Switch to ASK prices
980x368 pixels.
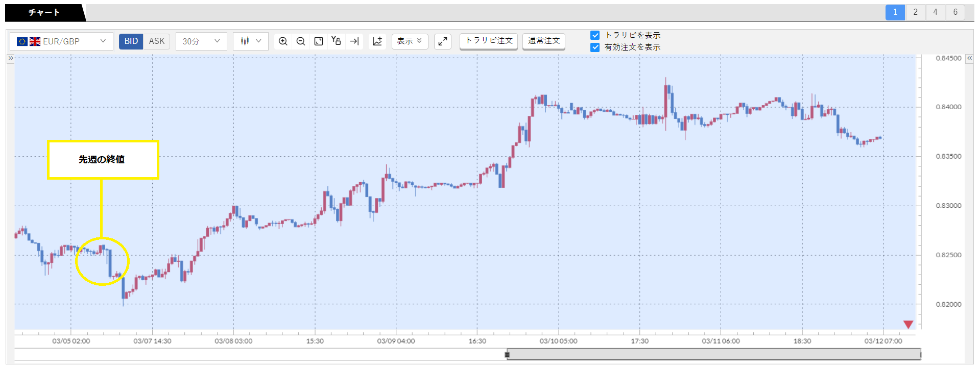click(x=157, y=41)
